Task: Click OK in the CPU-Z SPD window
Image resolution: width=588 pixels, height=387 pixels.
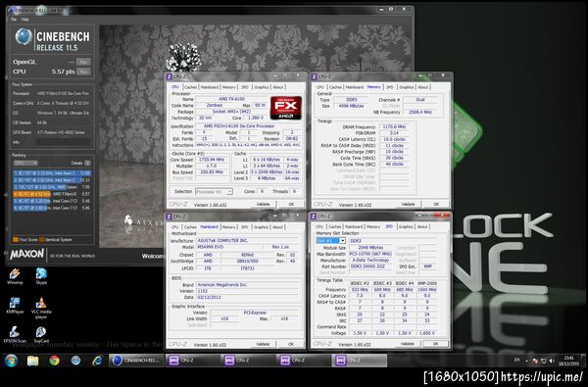Action: tap(436, 344)
